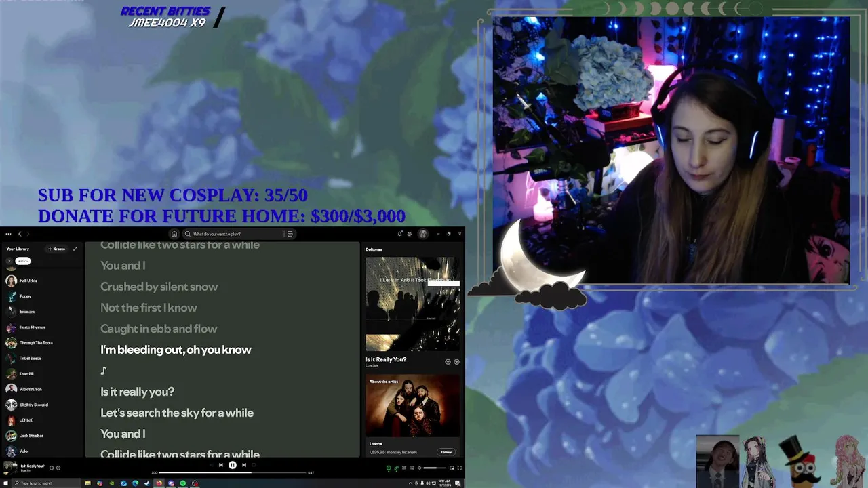Open the play queue
Image resolution: width=868 pixels, height=488 pixels.
point(404,468)
